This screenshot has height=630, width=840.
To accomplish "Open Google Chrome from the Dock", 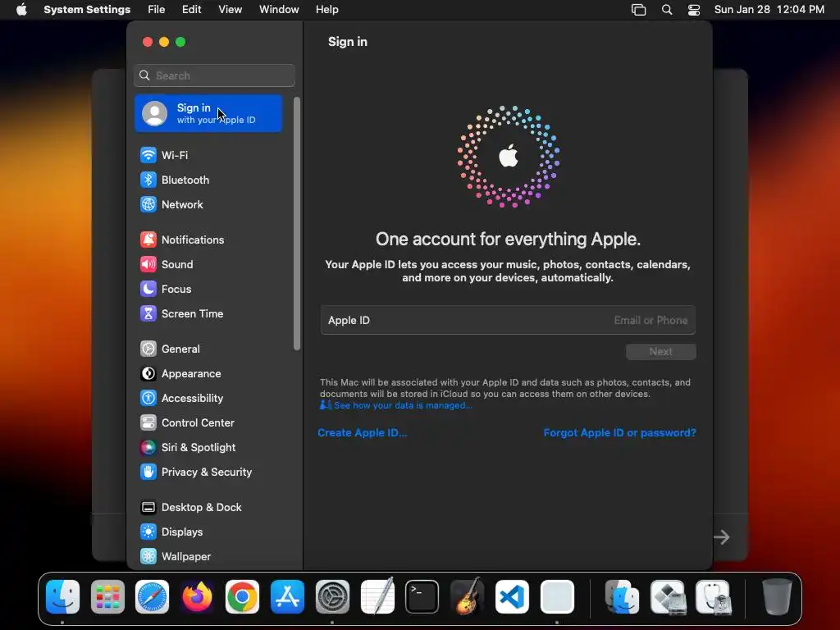I will click(x=242, y=597).
